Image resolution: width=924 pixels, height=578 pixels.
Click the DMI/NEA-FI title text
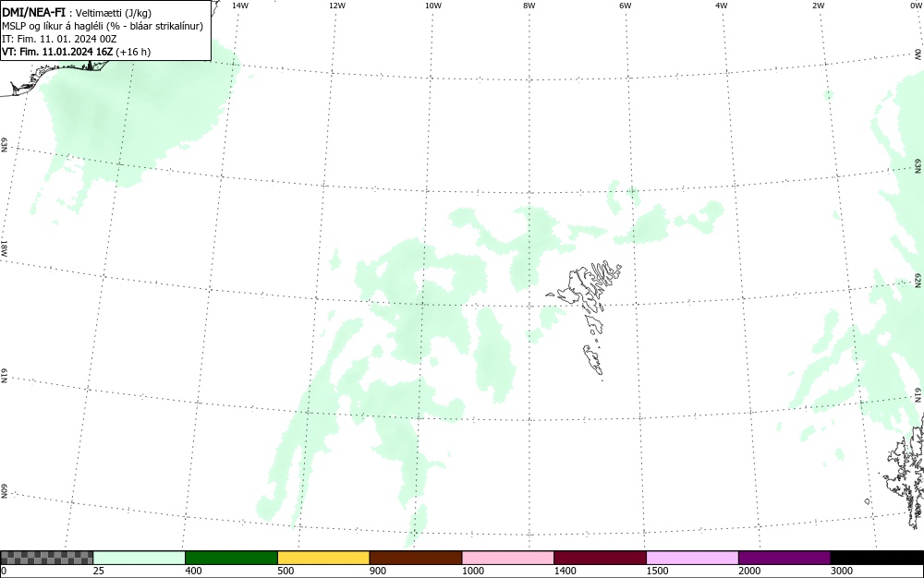33,13
